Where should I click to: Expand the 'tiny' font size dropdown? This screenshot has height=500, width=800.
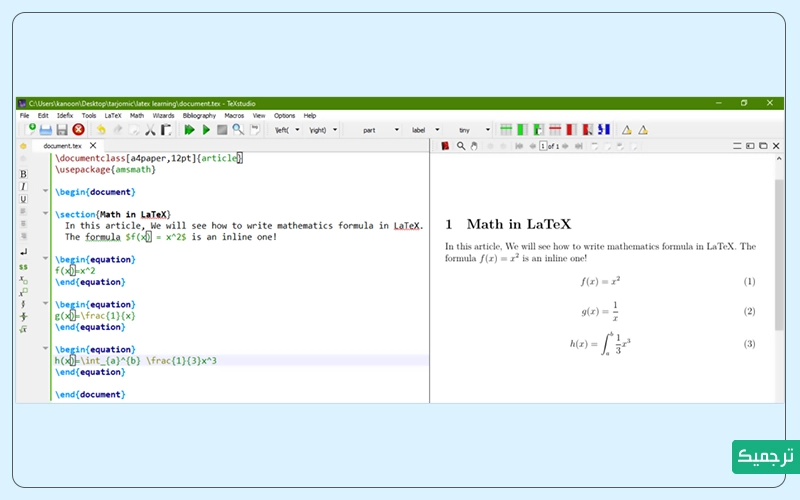tap(487, 130)
